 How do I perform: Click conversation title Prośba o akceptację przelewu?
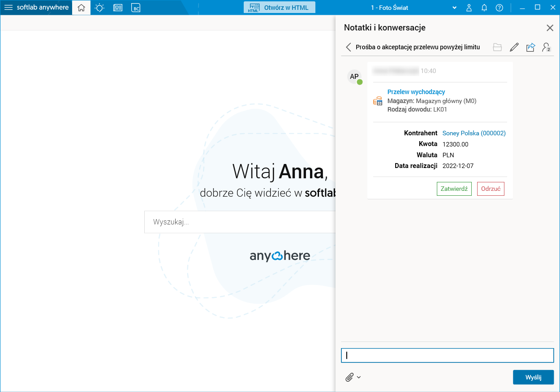418,47
